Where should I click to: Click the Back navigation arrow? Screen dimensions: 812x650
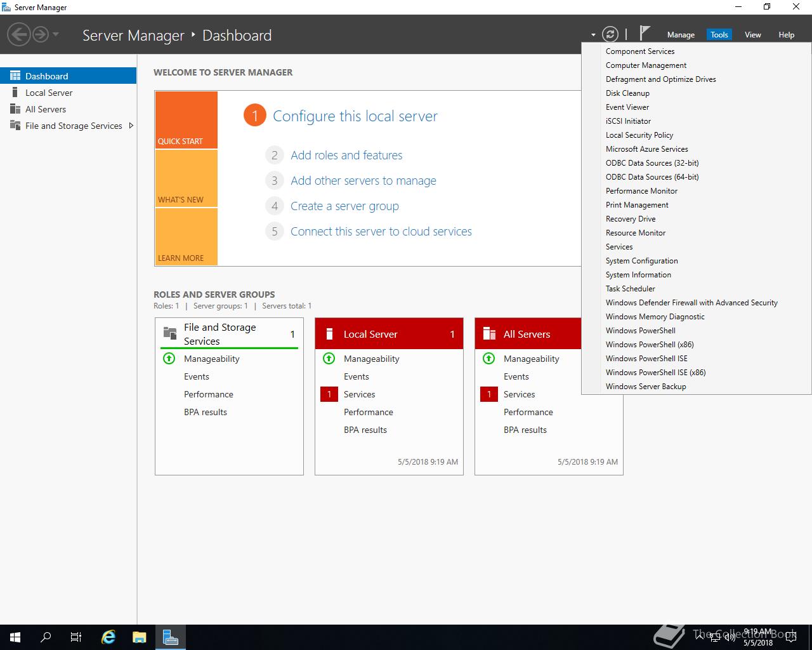point(20,34)
